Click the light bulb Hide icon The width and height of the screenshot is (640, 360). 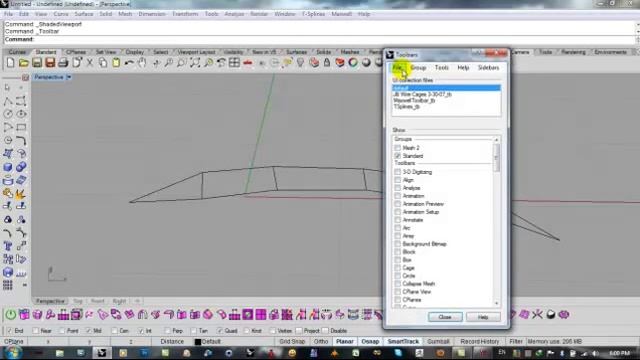300,63
